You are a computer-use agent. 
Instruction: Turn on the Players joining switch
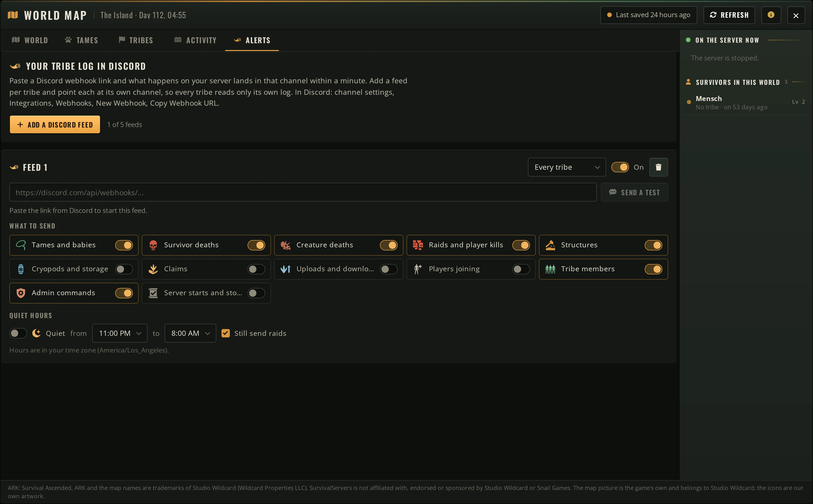(x=521, y=269)
